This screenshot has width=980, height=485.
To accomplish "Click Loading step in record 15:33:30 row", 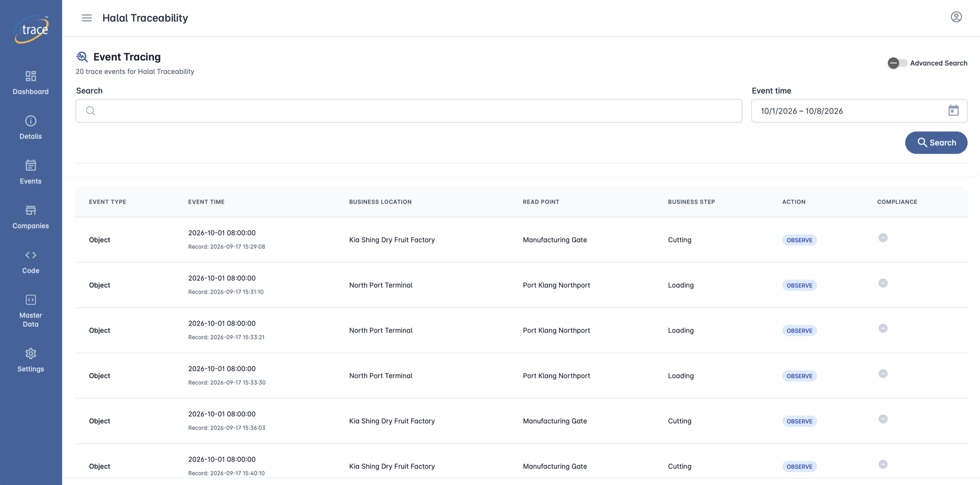I will [681, 376].
